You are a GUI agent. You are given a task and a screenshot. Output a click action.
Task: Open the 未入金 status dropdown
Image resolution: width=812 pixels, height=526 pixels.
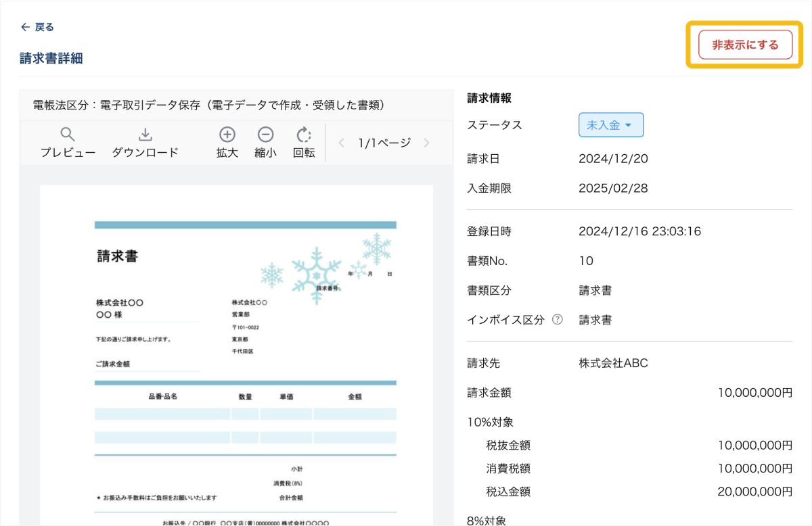point(610,125)
